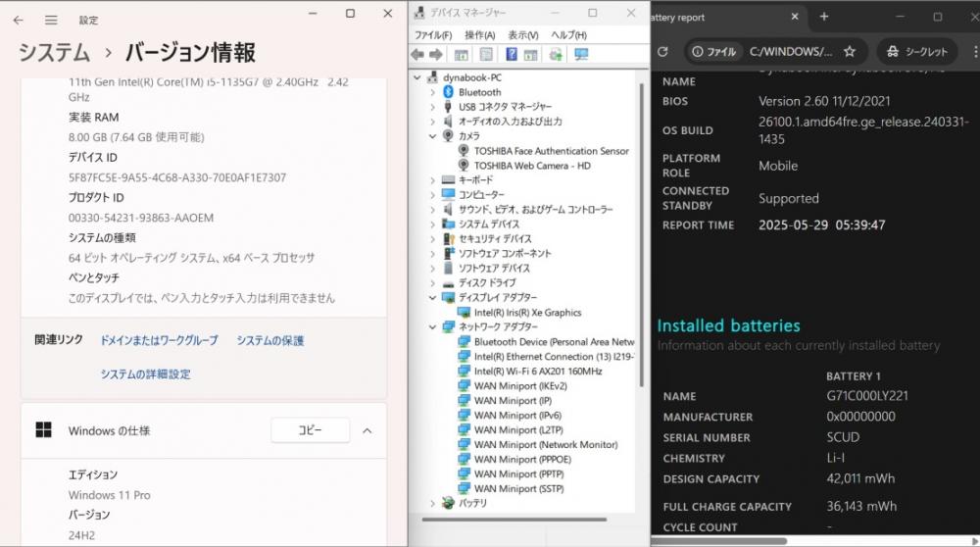Close the battery report tab
This screenshot has width=980, height=547.
795,17
